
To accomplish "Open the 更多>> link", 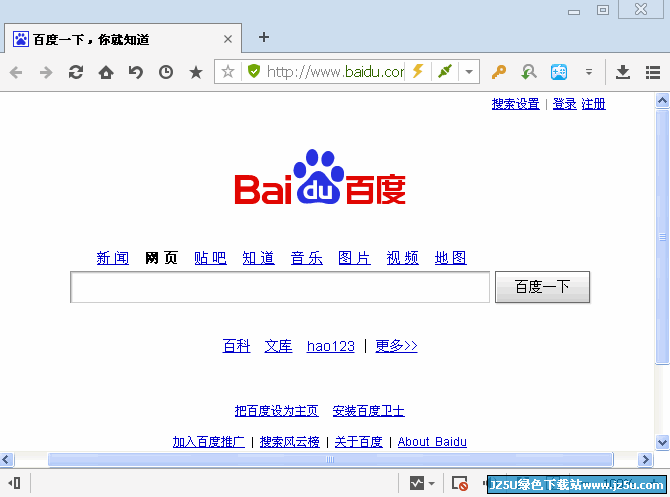I will (396, 346).
